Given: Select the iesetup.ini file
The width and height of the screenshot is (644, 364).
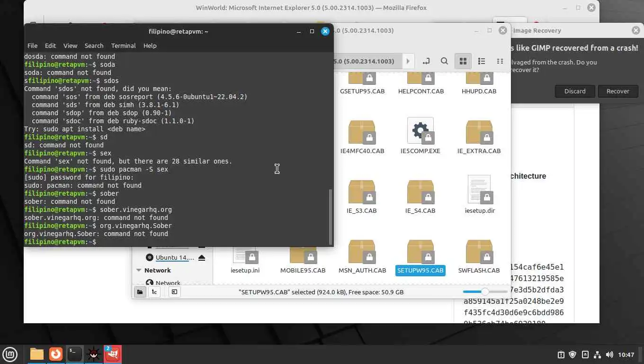Looking at the screenshot, I should 245,261.
